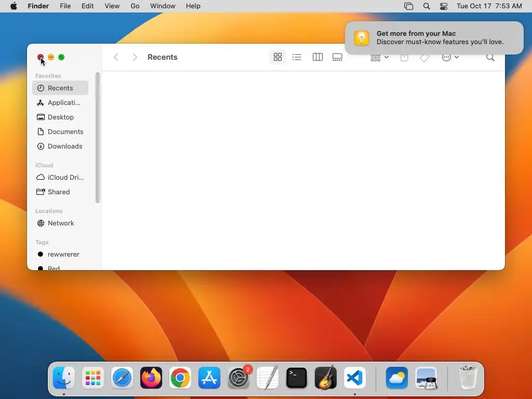Go back with the left chevron
Viewport: 532px width, 399px height.
[x=116, y=57]
